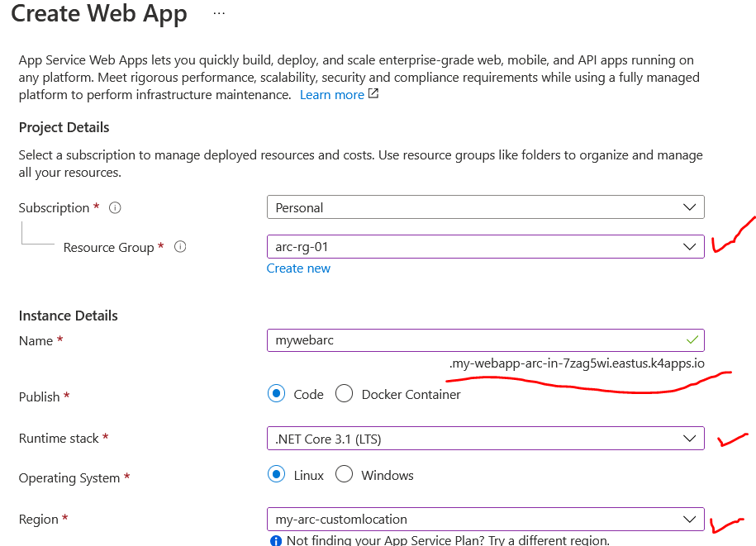Viewport: 756px width, 546px height.
Task: Click the Name input field mywebarc
Action: click(x=486, y=340)
